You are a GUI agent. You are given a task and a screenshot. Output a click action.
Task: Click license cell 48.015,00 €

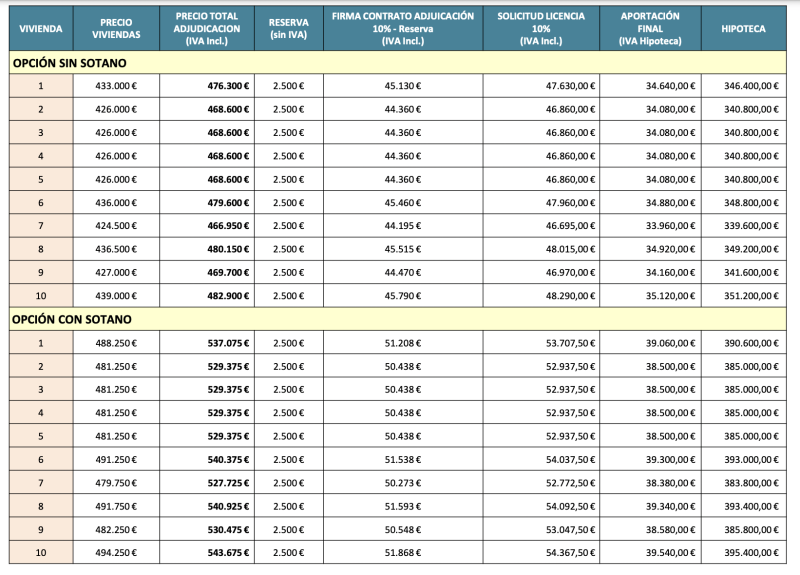[541, 249]
